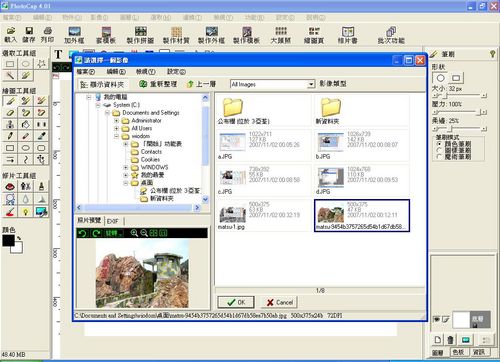
Task: Rotate preview clockwise in dialog
Action: click(x=96, y=233)
